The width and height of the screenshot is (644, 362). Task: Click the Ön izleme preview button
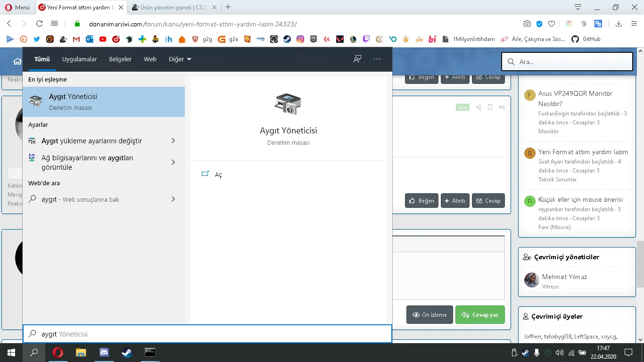pyautogui.click(x=429, y=315)
